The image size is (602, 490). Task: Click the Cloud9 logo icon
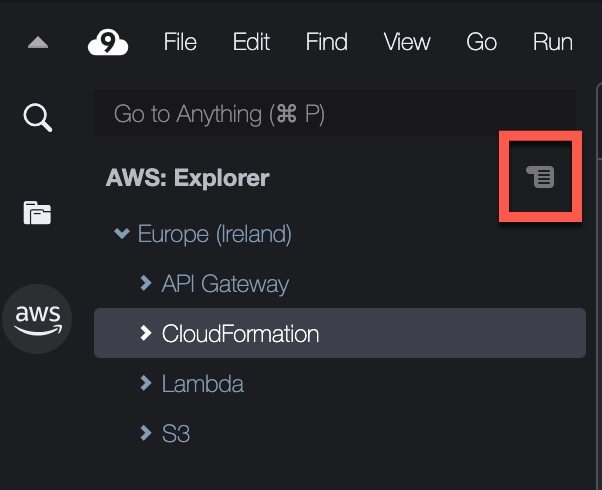pos(108,42)
